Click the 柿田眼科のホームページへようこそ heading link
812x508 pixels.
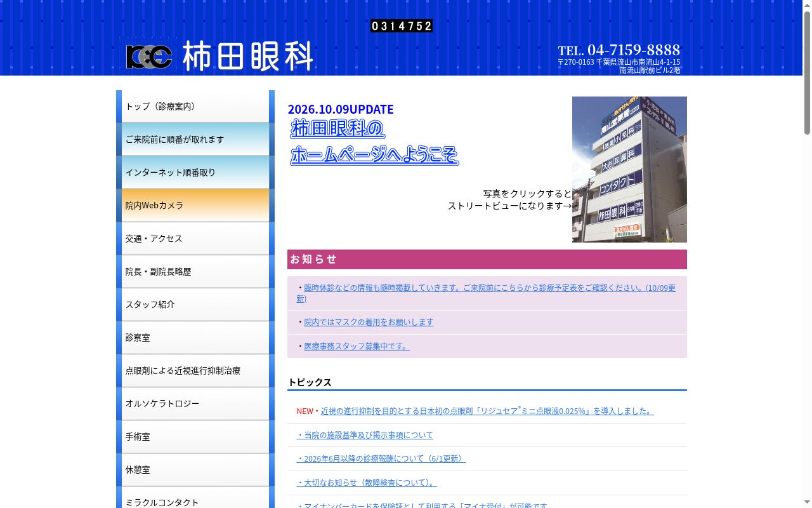[374, 142]
